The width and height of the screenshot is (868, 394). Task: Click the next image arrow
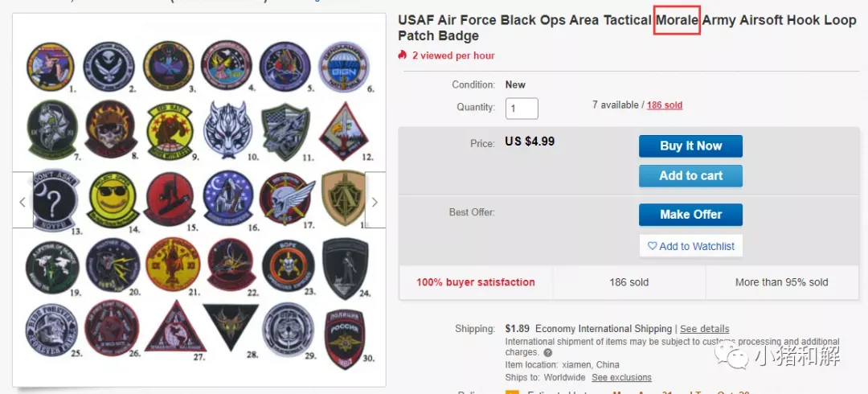coord(375,203)
